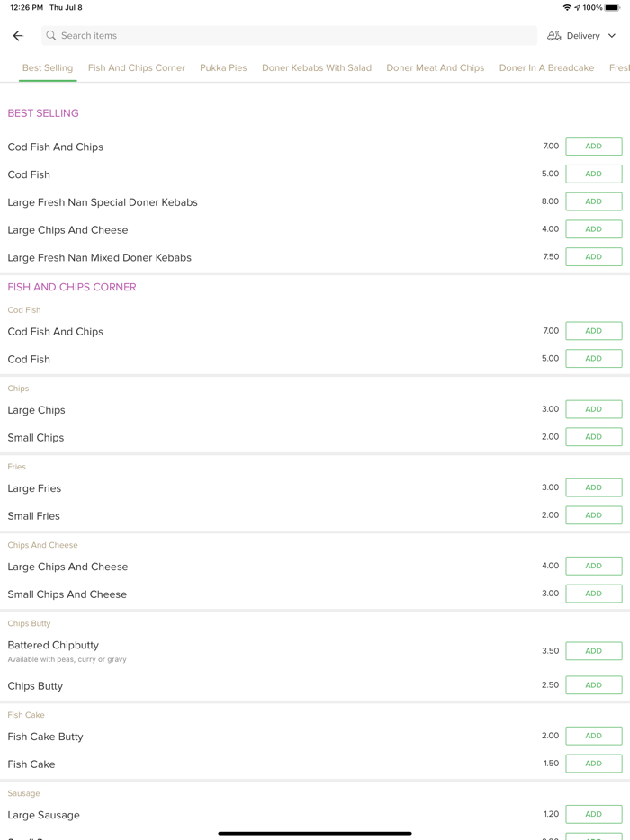630x840 pixels.
Task: Go to Doner In A Breadcake tab
Action: pos(546,67)
